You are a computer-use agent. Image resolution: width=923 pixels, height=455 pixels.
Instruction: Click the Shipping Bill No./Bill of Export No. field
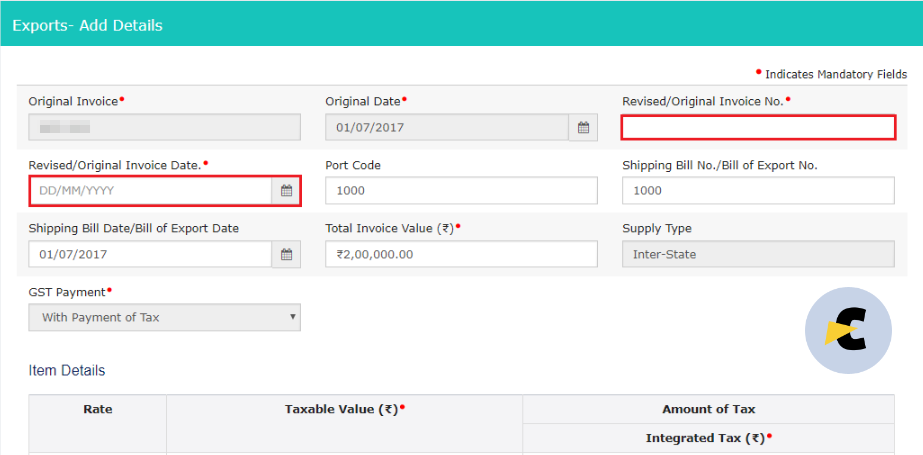pos(758,191)
